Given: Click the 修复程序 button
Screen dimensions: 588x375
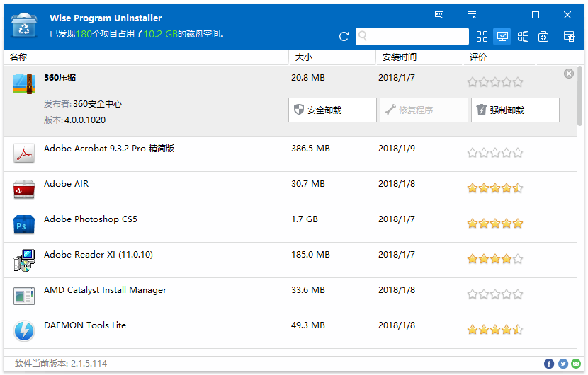Looking at the screenshot, I should tap(424, 110).
